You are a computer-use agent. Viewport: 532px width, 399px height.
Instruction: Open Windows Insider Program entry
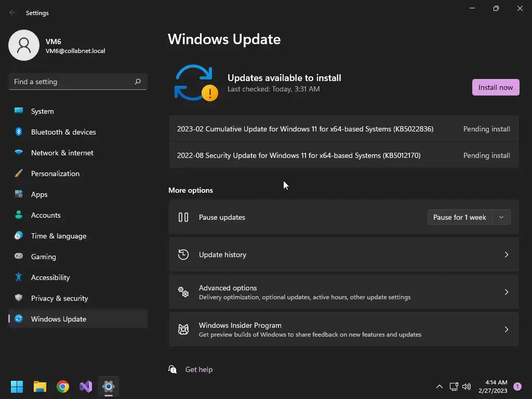pyautogui.click(x=344, y=329)
